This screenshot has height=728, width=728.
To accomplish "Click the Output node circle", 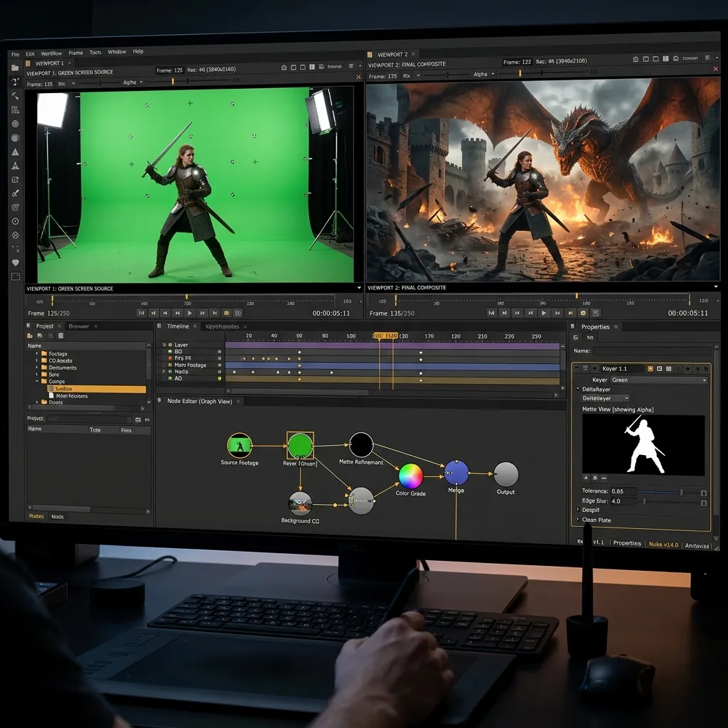I will point(505,474).
